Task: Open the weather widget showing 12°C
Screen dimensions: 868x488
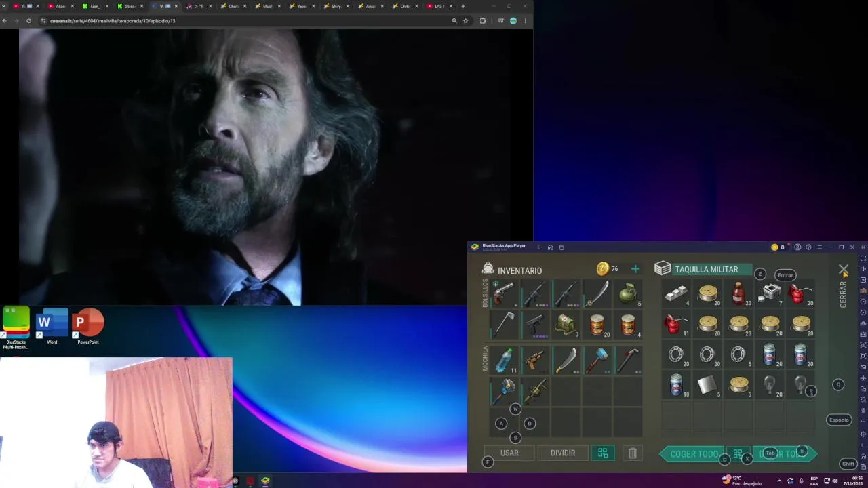Action: point(742,481)
